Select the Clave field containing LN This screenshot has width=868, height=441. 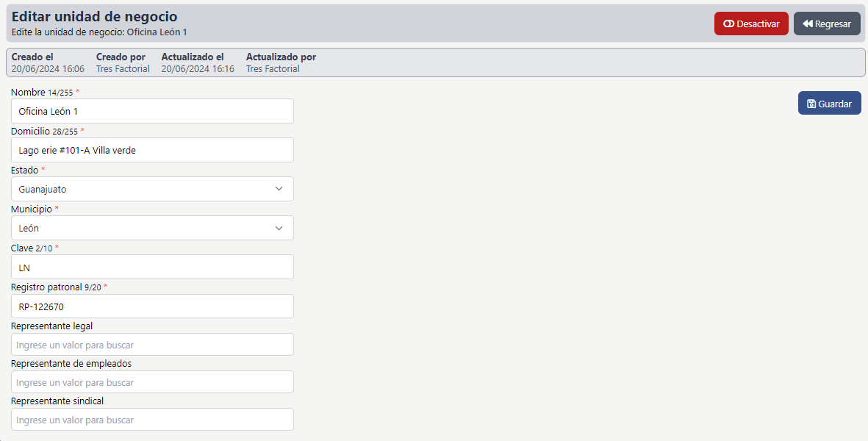[x=152, y=268]
